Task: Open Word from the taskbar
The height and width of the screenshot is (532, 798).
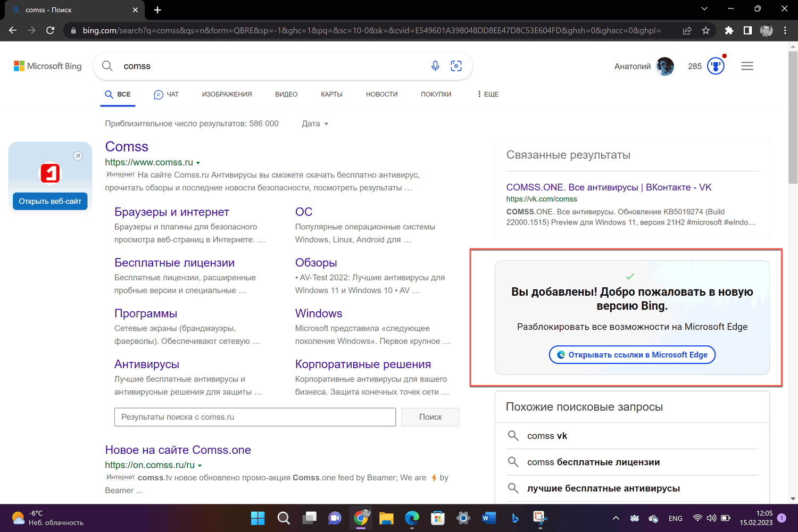Action: (488, 518)
